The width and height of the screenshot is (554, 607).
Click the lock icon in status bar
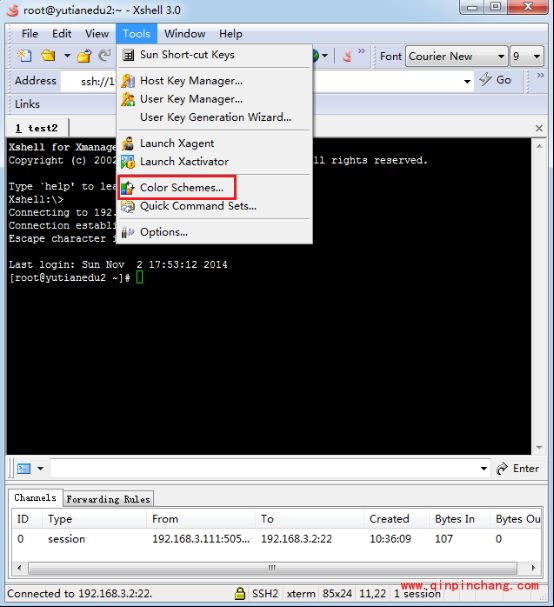240,593
